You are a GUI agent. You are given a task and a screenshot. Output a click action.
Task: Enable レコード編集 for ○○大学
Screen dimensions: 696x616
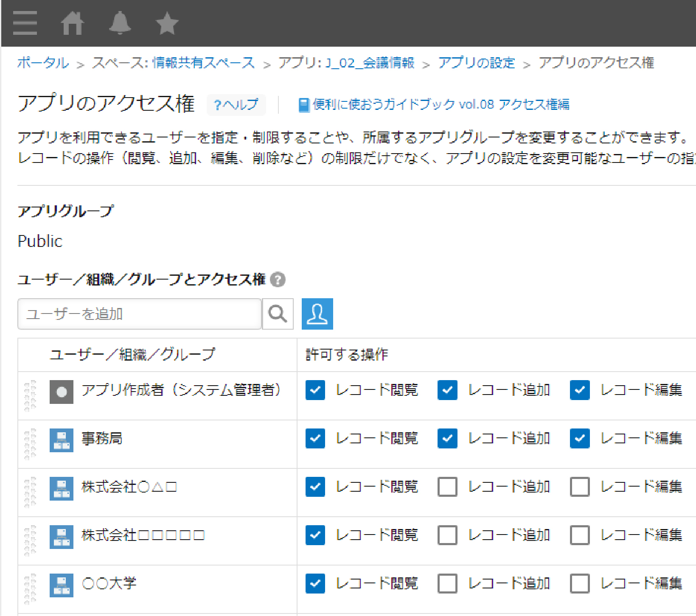pyautogui.click(x=580, y=584)
